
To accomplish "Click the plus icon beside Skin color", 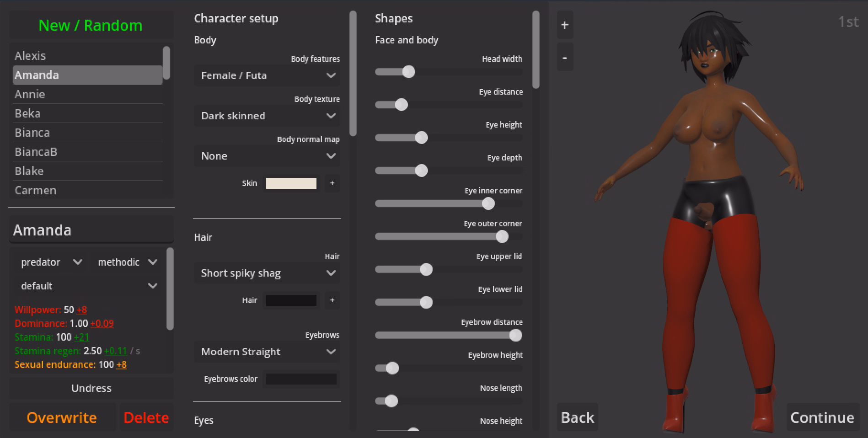I will pyautogui.click(x=332, y=183).
